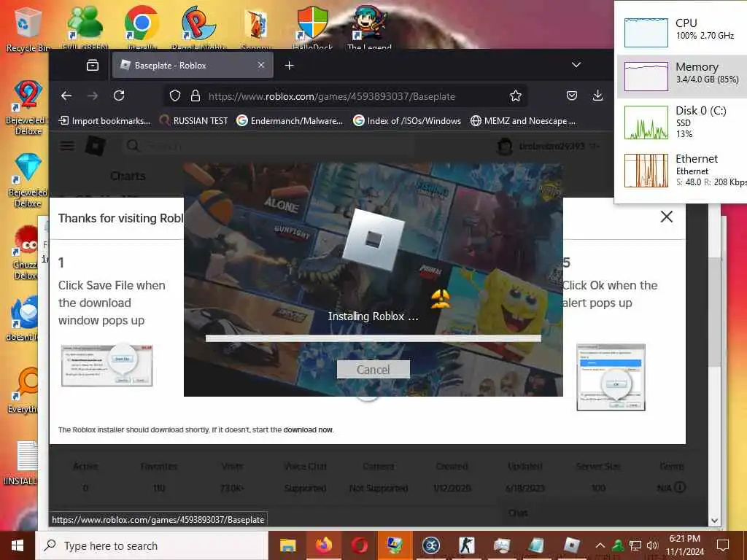Select the Memory performance entry
The width and height of the screenshot is (747, 560).
(x=682, y=76)
